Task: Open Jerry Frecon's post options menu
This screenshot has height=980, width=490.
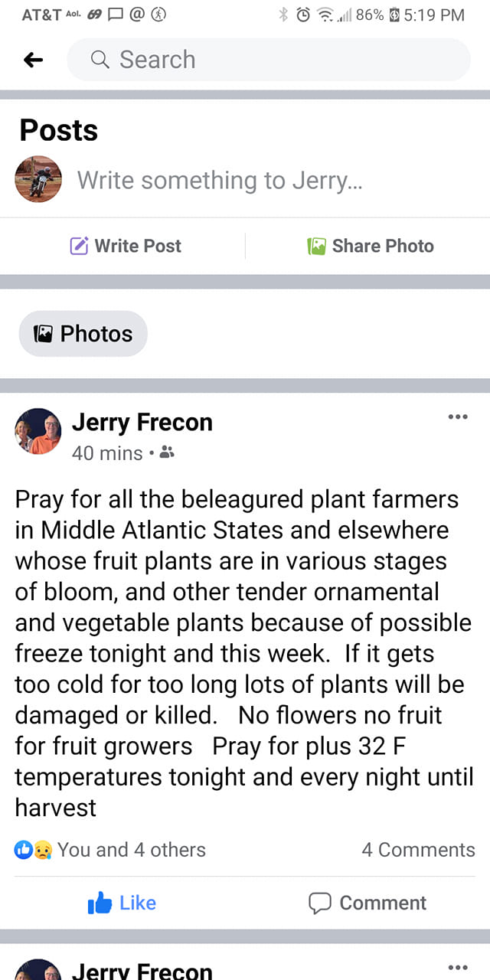Action: (457, 417)
